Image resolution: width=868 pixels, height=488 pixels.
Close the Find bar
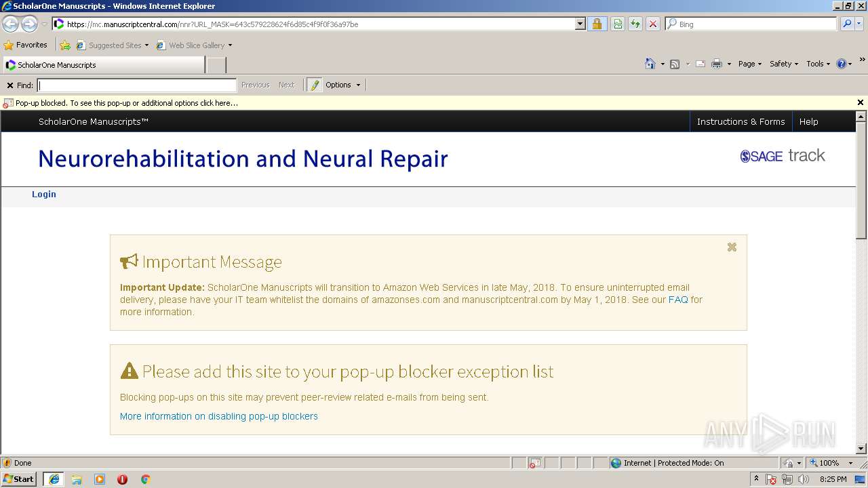[10, 85]
